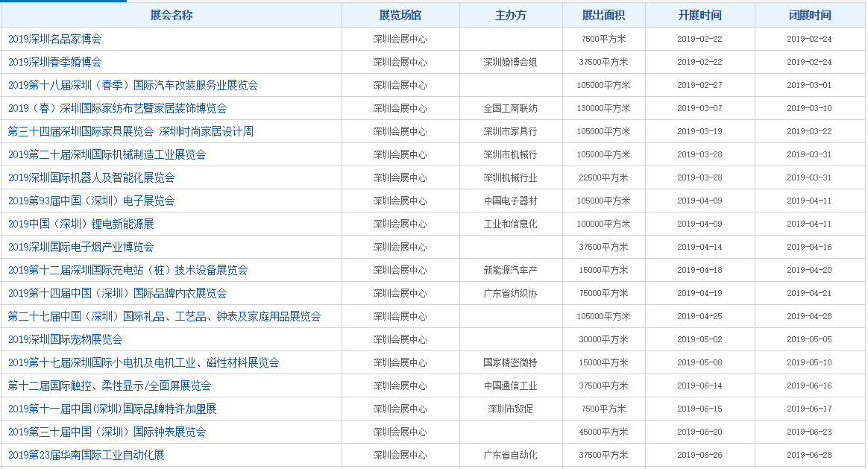Screen dimensions: 868x469
Task: Select opening date 2019-04-14
Action: click(699, 247)
